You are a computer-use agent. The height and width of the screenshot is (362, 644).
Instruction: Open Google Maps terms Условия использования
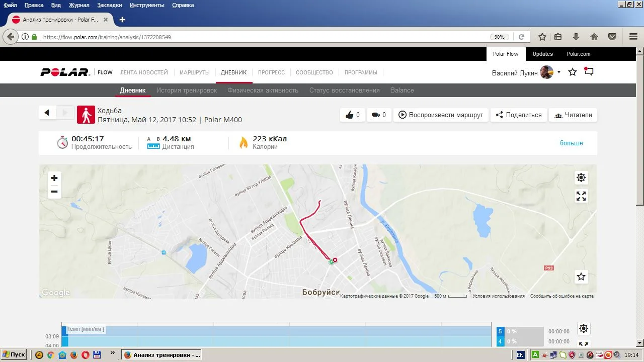coord(499,296)
